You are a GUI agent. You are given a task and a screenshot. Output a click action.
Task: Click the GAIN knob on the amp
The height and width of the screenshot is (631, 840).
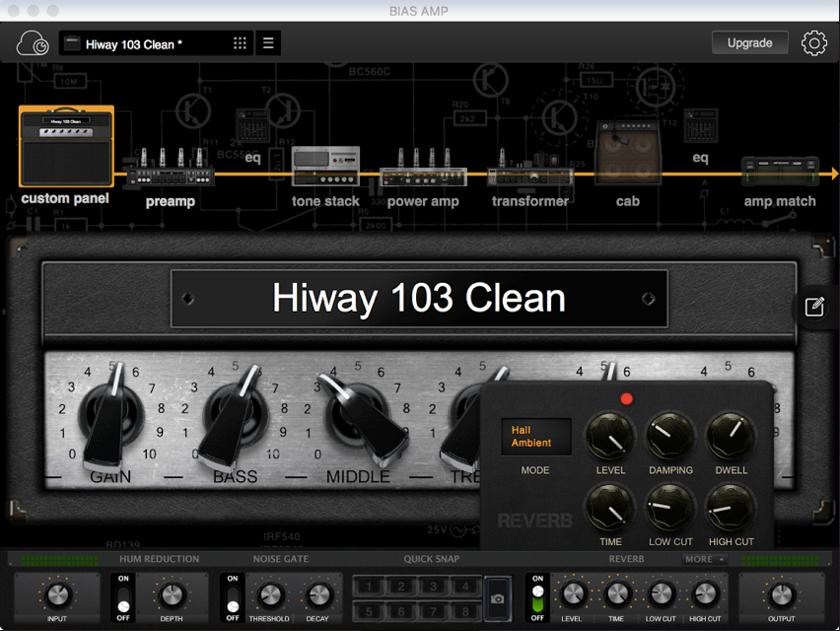110,414
